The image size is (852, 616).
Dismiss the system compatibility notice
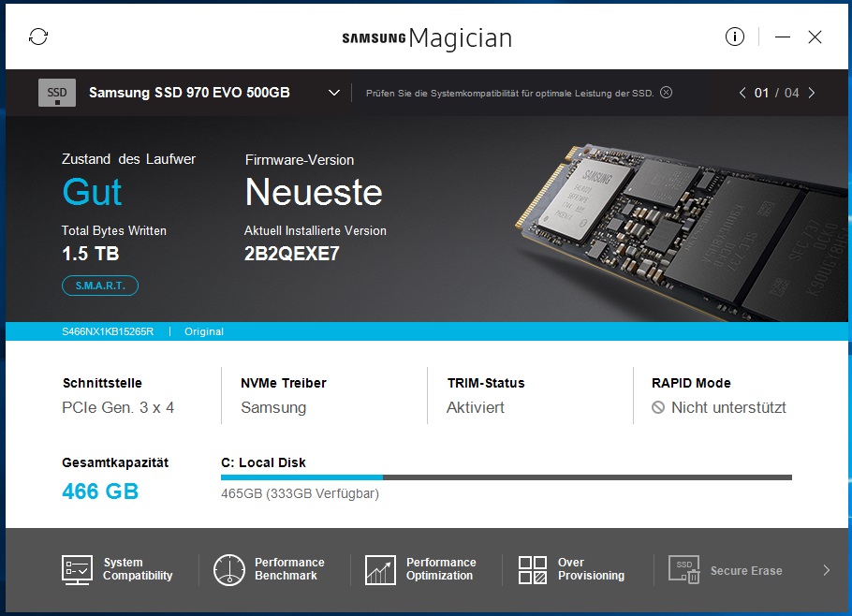pyautogui.click(x=667, y=93)
